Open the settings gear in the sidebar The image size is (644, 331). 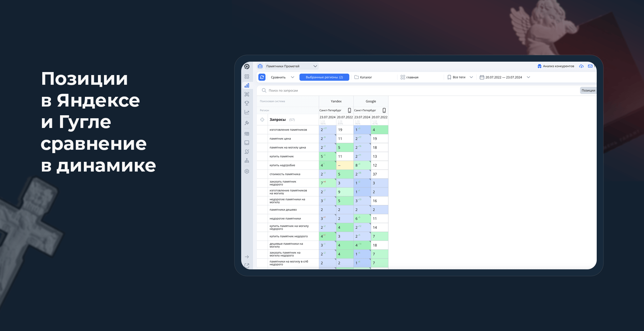pyautogui.click(x=247, y=172)
